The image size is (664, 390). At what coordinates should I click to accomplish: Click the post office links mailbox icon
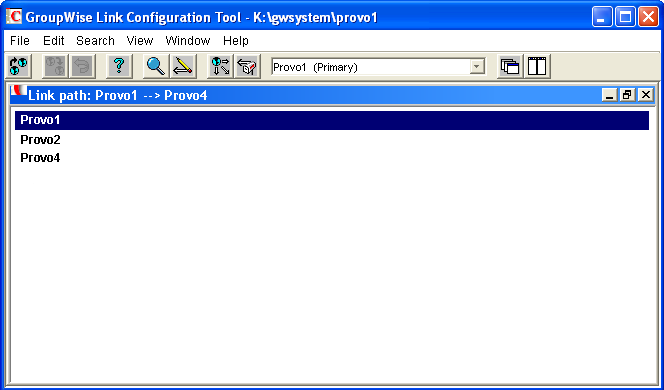pyautogui.click(x=247, y=66)
